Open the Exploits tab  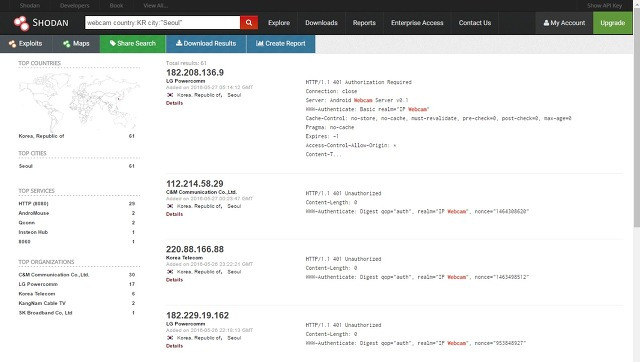26,44
